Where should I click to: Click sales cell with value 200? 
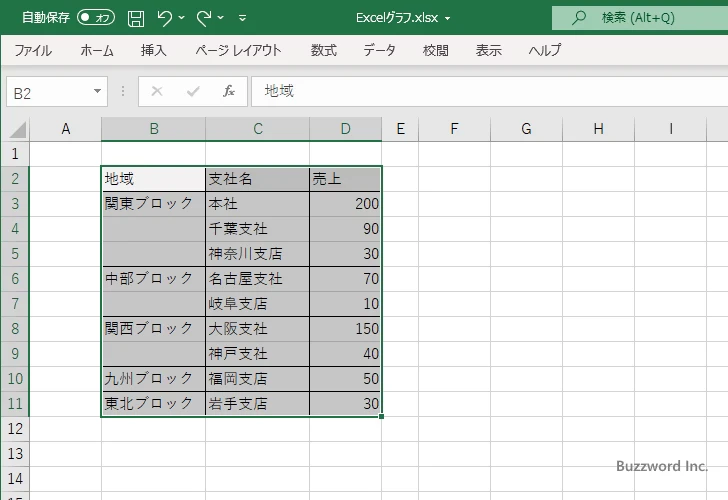[345, 204]
